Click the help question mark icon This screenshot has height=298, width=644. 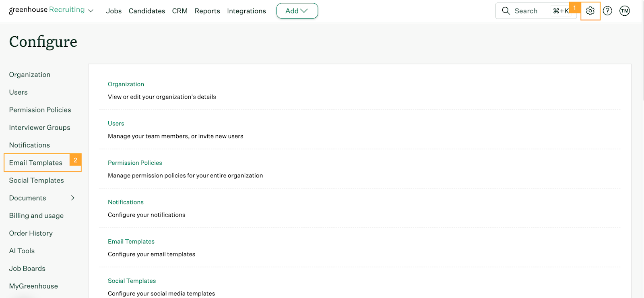point(607,11)
